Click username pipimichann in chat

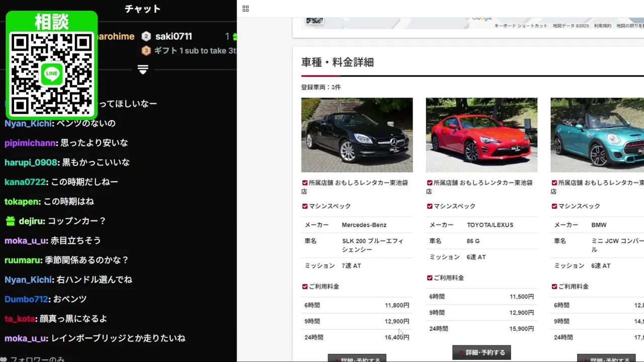30,143
